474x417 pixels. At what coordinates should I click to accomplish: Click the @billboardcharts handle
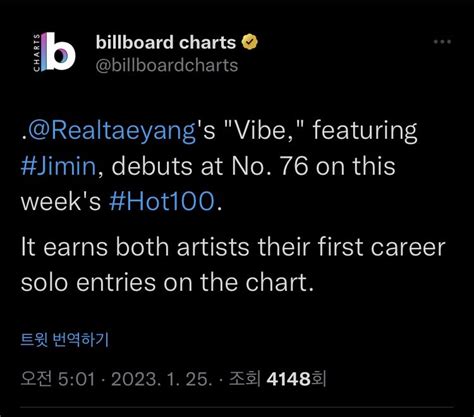[x=167, y=65]
